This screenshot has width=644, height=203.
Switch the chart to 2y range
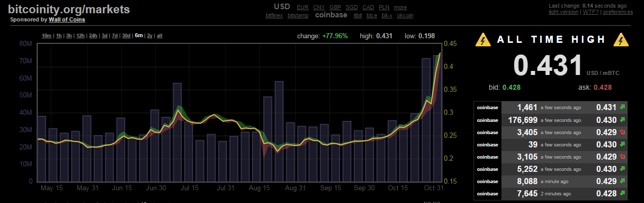(x=150, y=36)
